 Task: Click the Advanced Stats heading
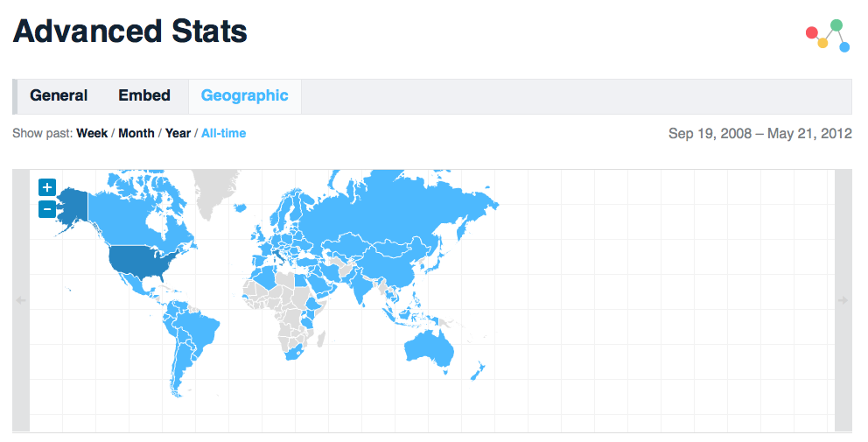point(130,32)
